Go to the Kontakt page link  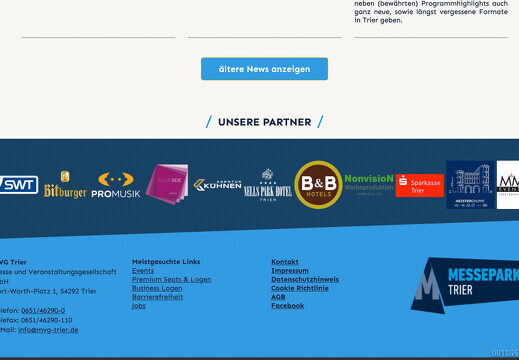coord(285,262)
